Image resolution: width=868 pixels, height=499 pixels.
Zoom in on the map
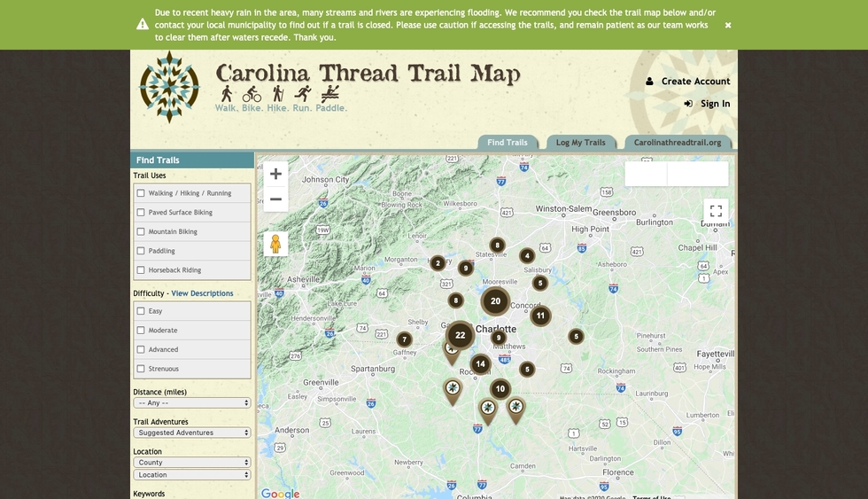(x=275, y=174)
